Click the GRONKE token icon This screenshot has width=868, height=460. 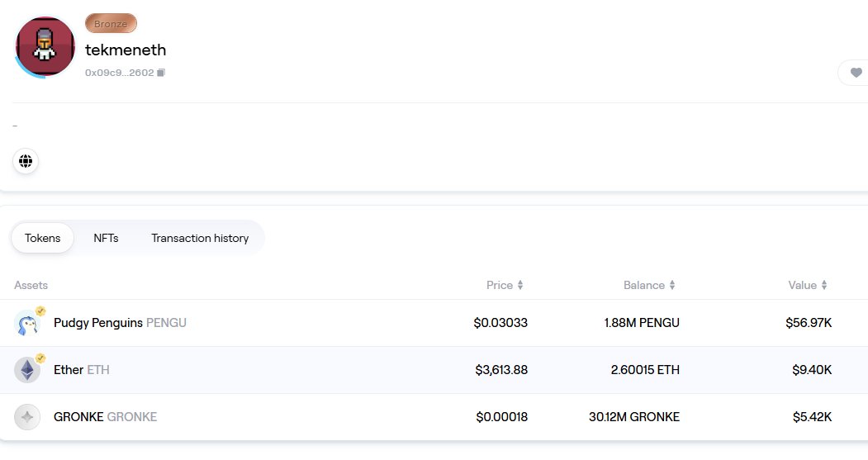pos(27,417)
